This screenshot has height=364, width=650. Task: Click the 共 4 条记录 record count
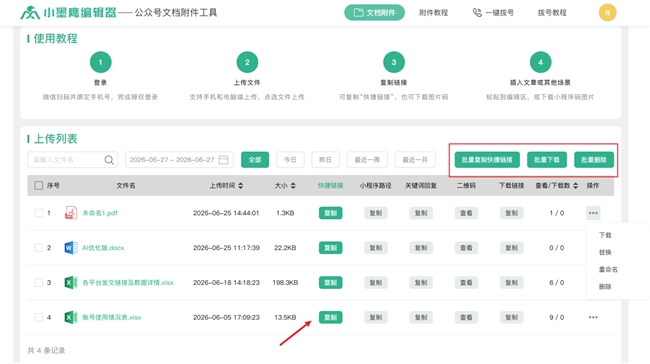click(46, 350)
